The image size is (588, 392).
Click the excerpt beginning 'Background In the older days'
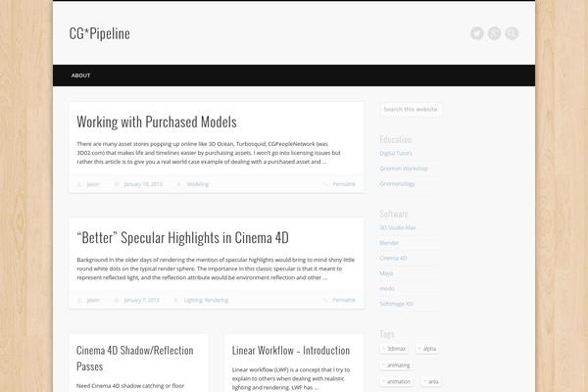tap(216, 269)
